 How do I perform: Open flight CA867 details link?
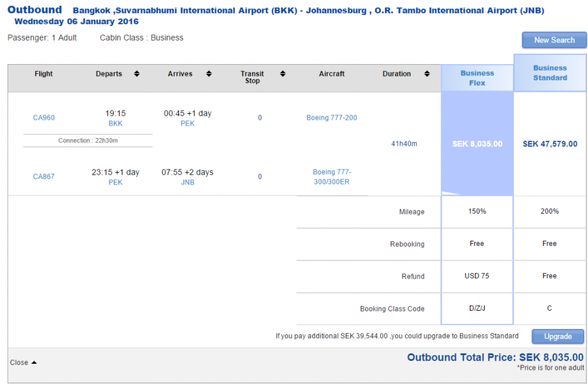(x=44, y=177)
